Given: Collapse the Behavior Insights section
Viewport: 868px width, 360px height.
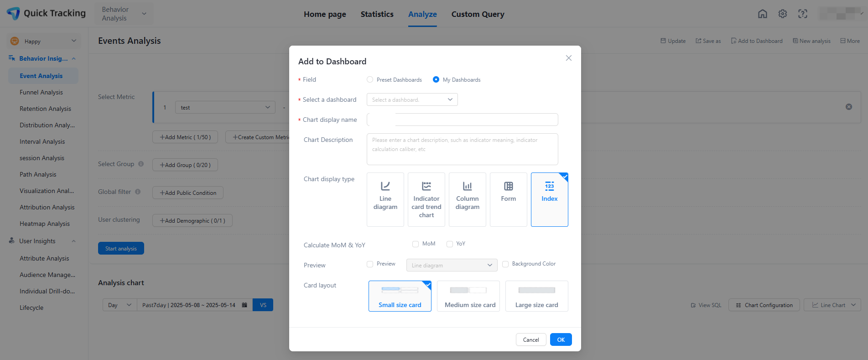Looking at the screenshot, I should click(74, 58).
